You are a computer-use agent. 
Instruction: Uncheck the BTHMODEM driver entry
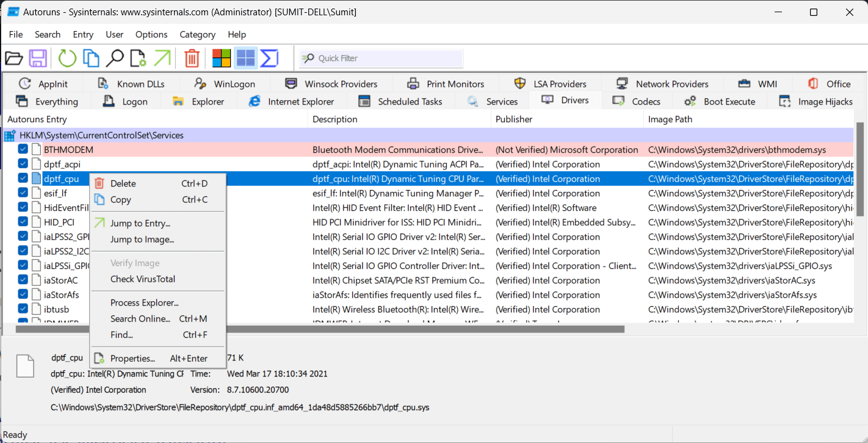click(x=23, y=148)
